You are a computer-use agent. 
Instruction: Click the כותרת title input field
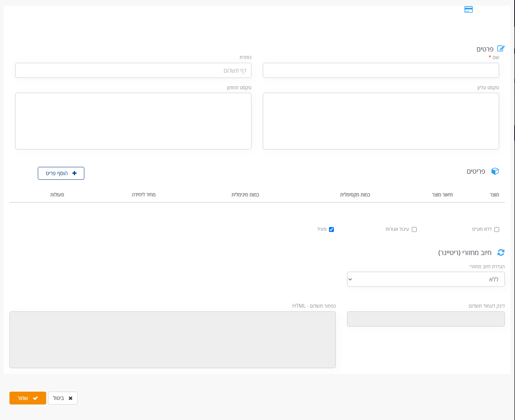pyautogui.click(x=133, y=70)
